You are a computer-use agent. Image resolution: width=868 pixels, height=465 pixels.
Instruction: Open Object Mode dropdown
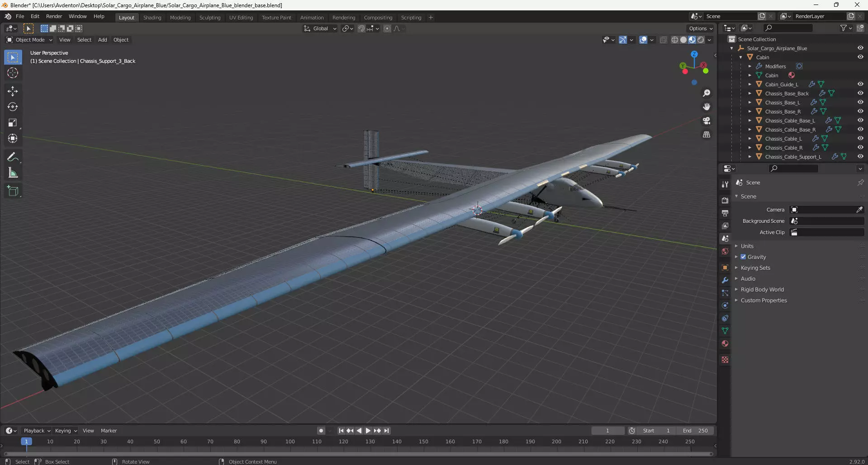(x=29, y=40)
